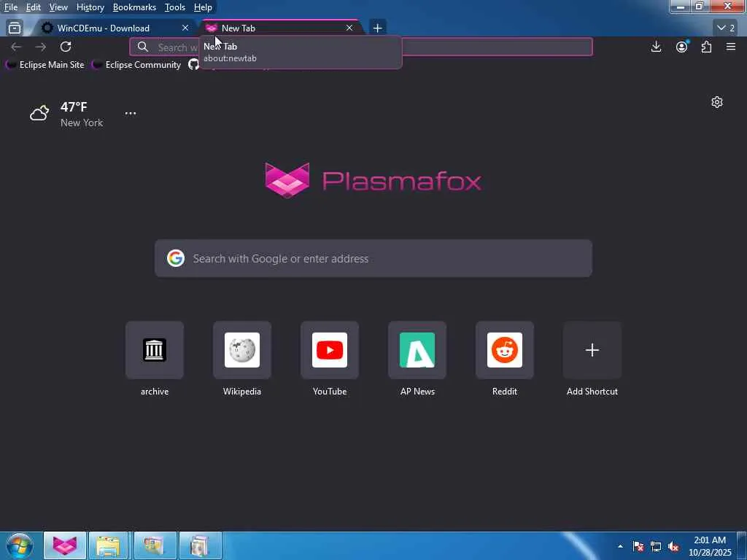Open the YouTube shortcut tile

[x=330, y=350]
